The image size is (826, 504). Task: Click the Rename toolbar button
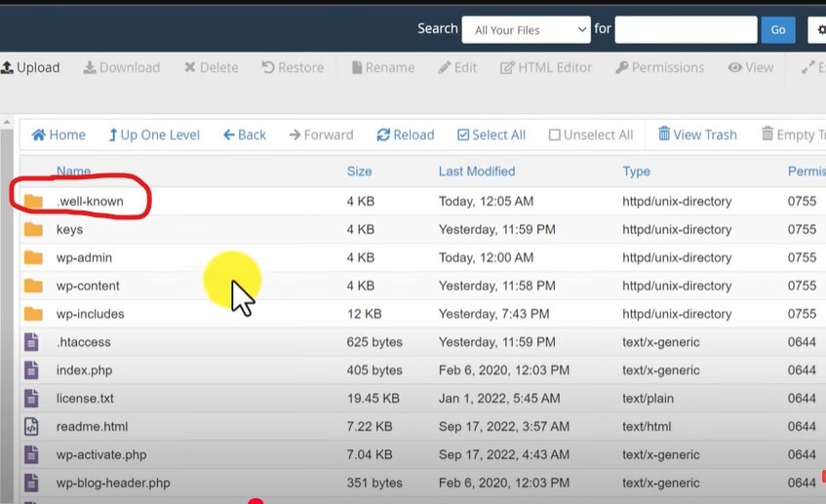[383, 67]
